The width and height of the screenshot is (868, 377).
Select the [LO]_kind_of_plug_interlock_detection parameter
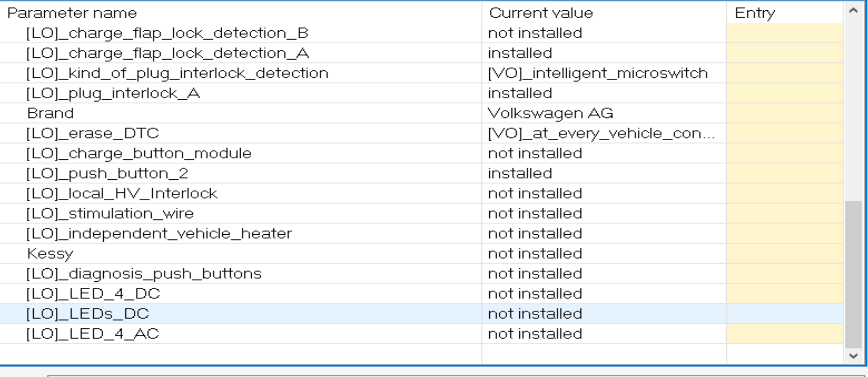click(177, 74)
